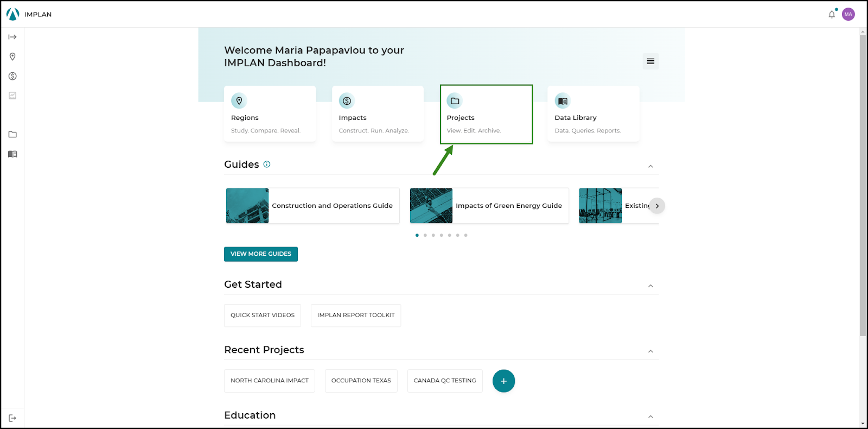Expand the sidebar with the arrow icon
The height and width of the screenshot is (429, 868).
(x=12, y=37)
